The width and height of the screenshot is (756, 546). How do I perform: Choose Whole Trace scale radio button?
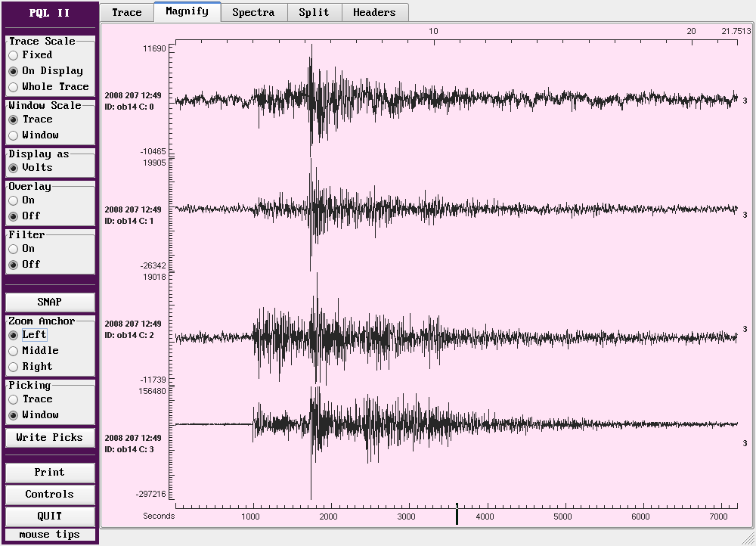tap(14, 87)
